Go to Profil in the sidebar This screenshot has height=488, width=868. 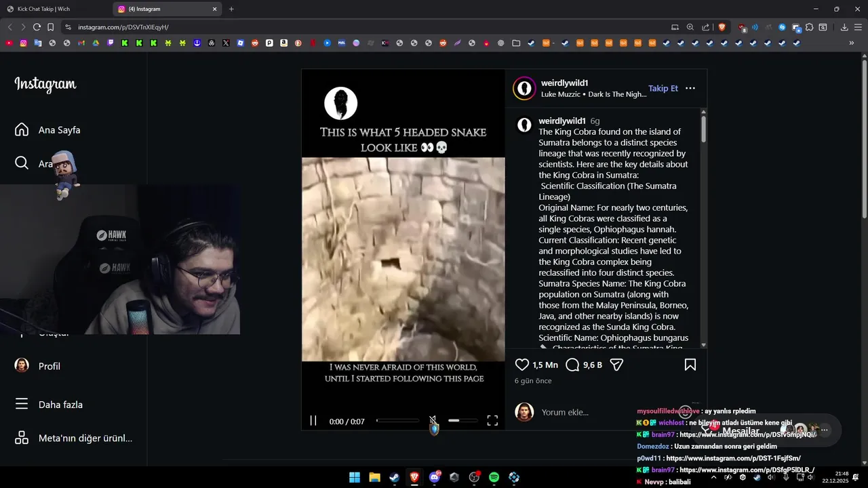click(37, 366)
